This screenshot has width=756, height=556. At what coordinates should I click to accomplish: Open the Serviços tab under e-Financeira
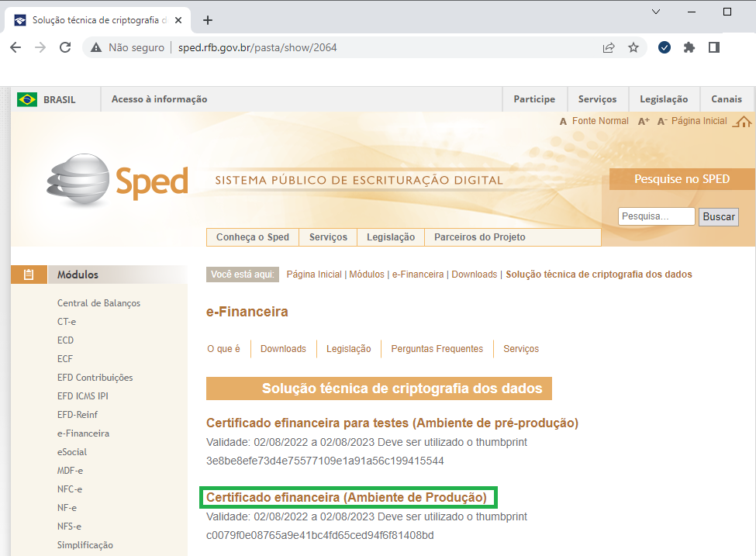coord(521,349)
